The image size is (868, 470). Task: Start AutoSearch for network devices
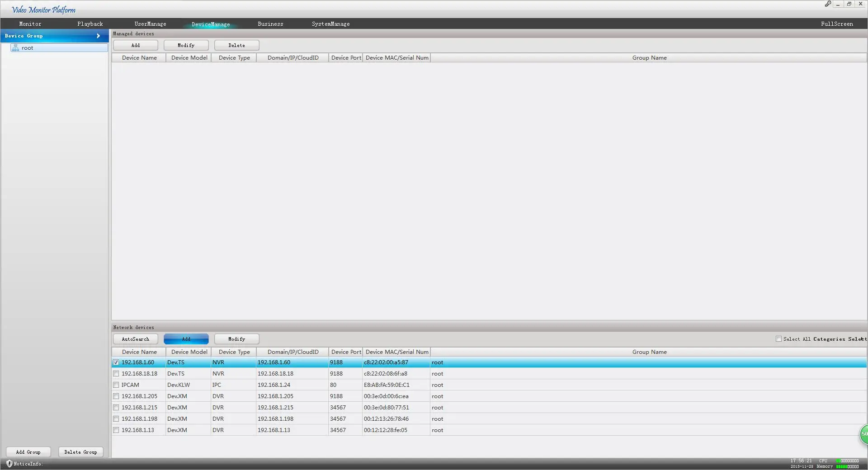point(136,339)
